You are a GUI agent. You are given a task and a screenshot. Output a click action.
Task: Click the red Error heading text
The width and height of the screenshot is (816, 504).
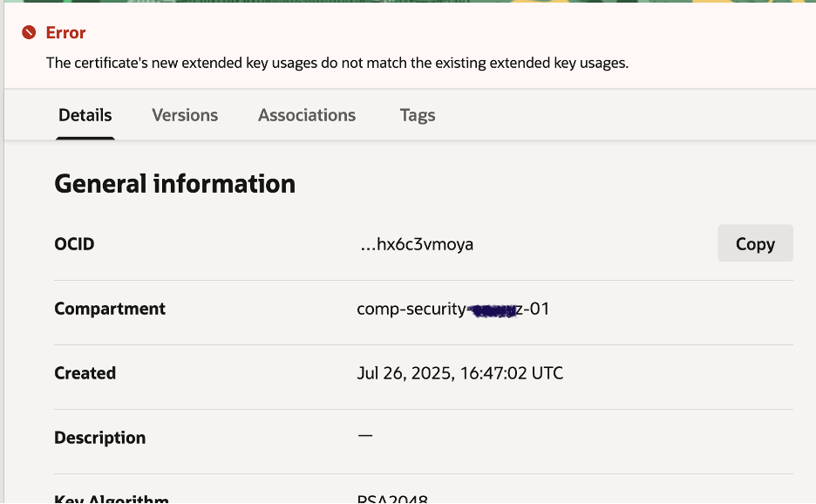65,33
